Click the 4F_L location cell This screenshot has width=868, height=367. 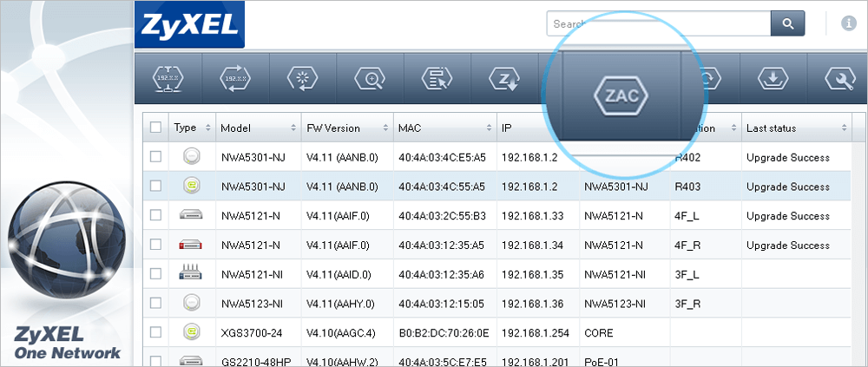coord(687,216)
